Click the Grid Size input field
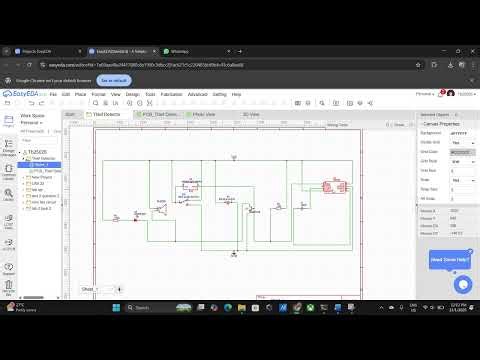480x360 pixels. coord(463,171)
